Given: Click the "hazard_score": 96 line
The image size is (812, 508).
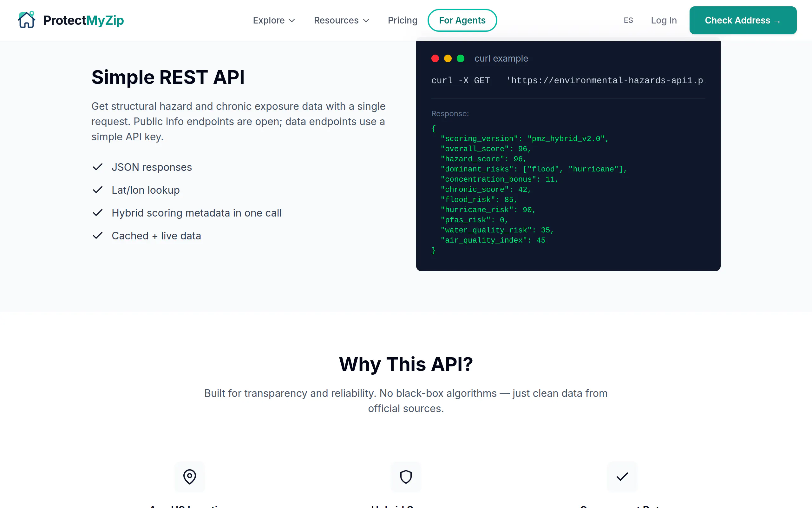Looking at the screenshot, I should point(483,159).
